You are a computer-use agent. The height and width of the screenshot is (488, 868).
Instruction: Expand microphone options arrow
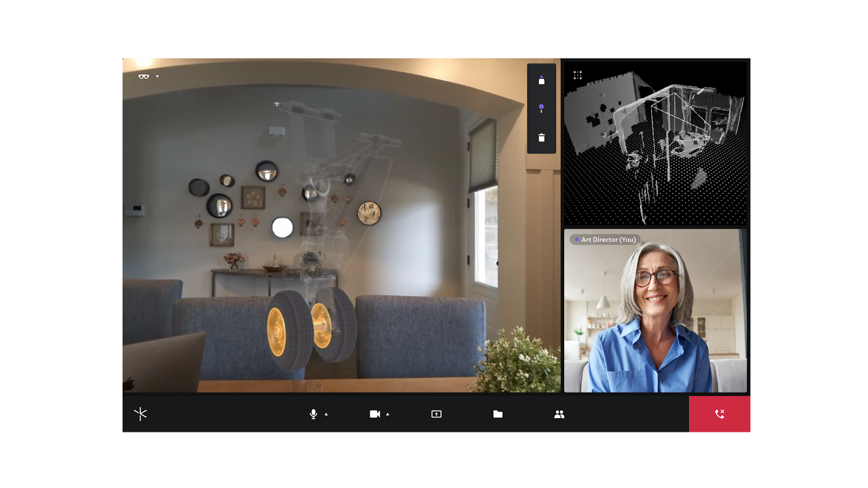(326, 414)
